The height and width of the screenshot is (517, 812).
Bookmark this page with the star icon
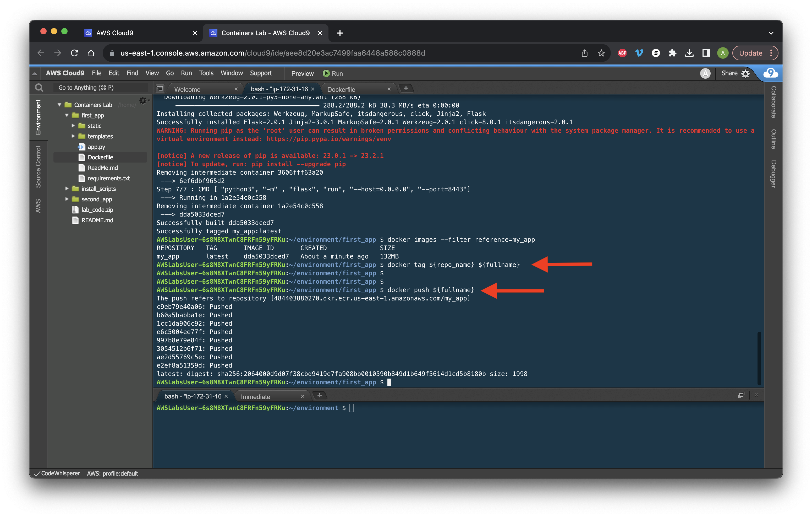click(x=601, y=53)
